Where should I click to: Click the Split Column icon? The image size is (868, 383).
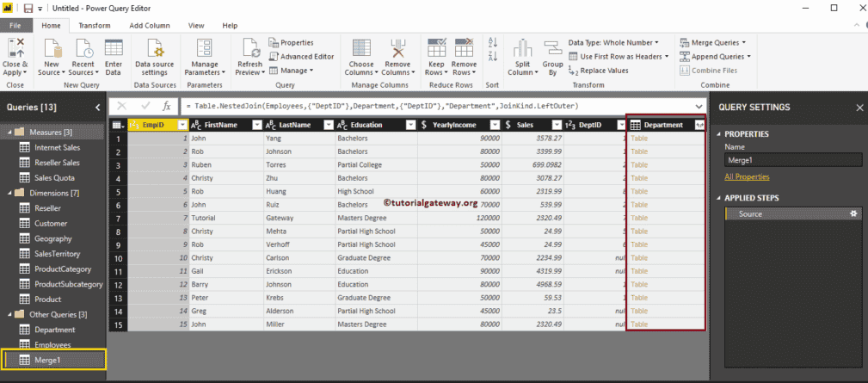pyautogui.click(x=522, y=49)
